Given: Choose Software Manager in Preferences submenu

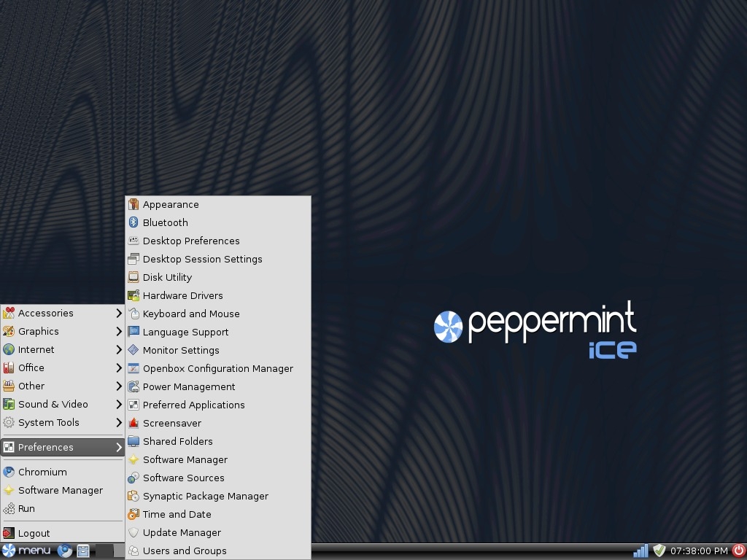Looking at the screenshot, I should point(218,459).
